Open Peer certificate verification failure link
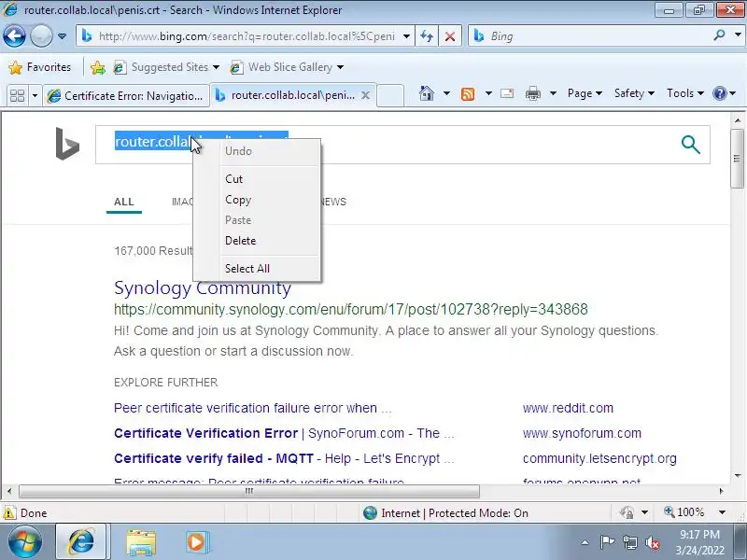This screenshot has height=560, width=747. pos(252,408)
